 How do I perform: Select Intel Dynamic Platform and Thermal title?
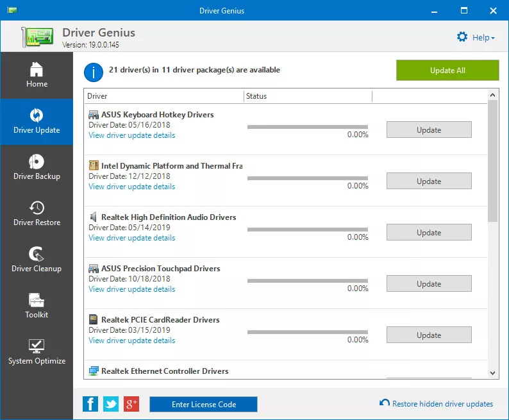coord(172,166)
